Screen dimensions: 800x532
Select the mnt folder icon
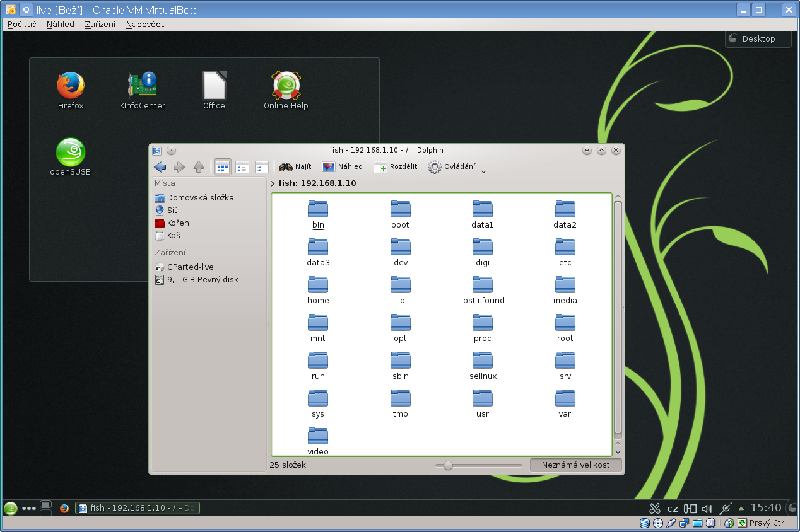coord(318,323)
